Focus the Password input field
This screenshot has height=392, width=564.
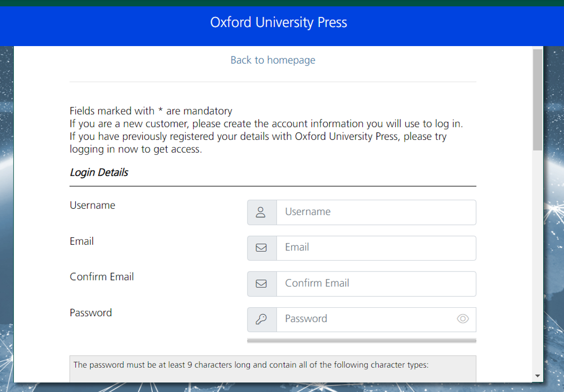click(x=376, y=320)
